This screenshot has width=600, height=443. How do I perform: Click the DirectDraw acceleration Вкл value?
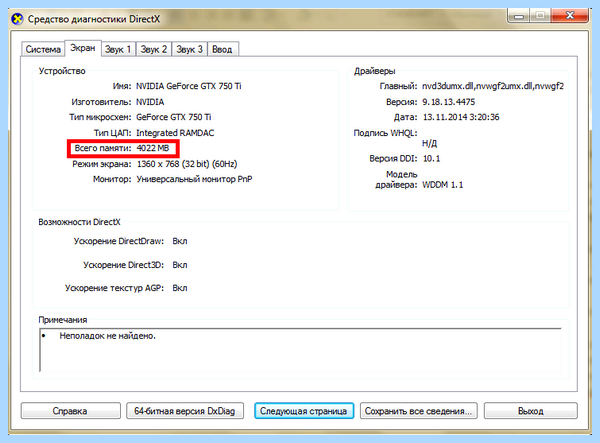coord(180,241)
